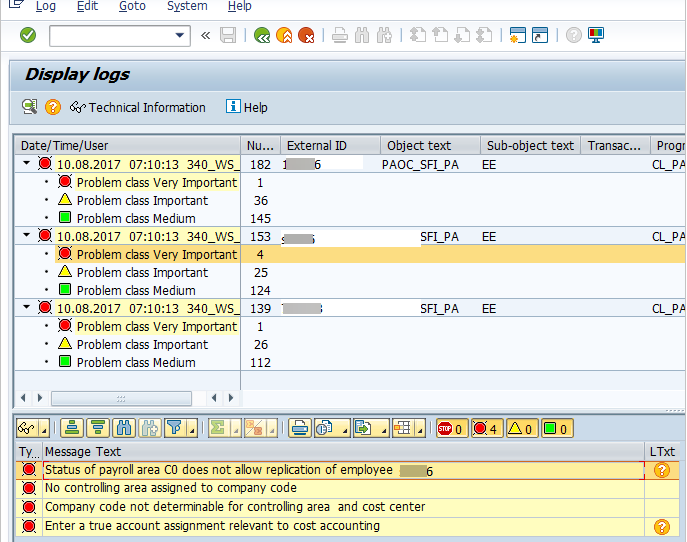Click the Help button with the blue info icon
The image size is (687, 542).
point(246,107)
